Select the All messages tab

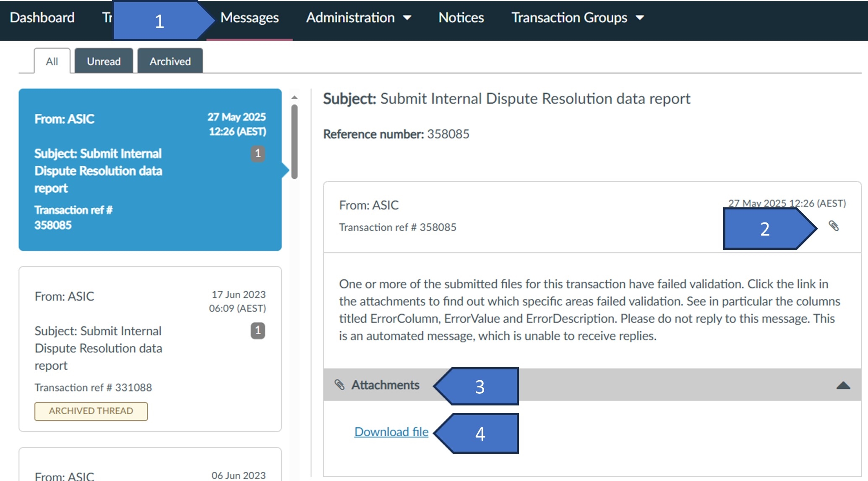52,61
